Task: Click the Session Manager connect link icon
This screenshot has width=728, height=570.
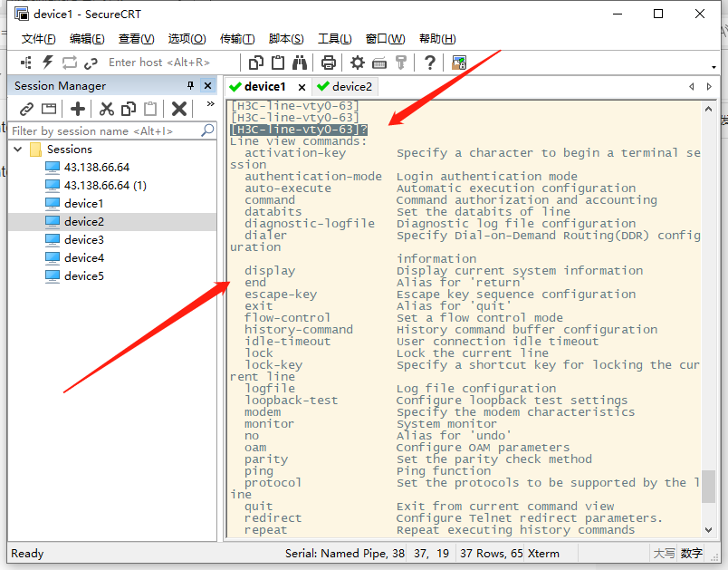Action: click(26, 109)
